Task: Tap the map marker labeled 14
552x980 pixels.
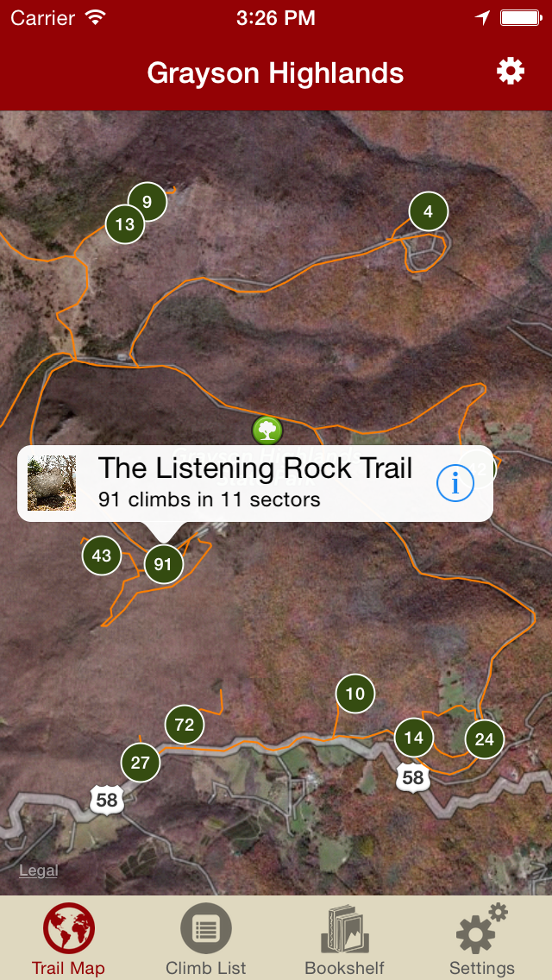Action: click(x=414, y=738)
